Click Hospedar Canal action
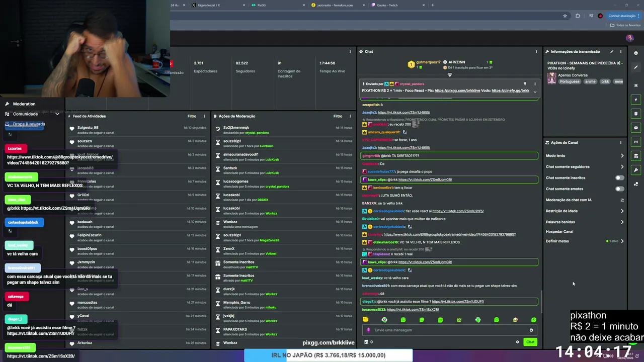This screenshot has width=644, height=362. 559,231
